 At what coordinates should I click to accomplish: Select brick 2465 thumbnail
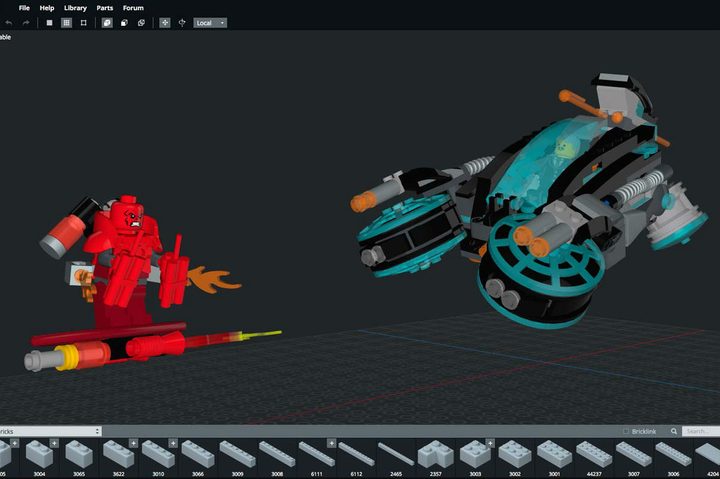[x=396, y=454]
